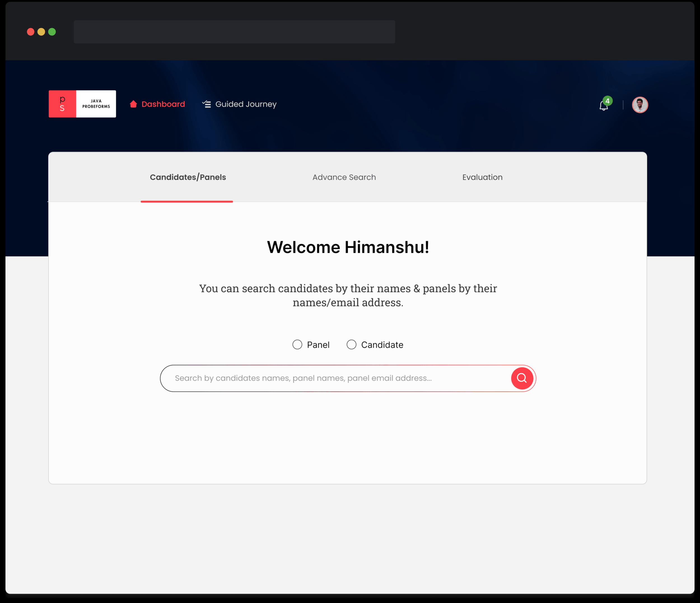Click the green window maximize dot
The image size is (700, 603).
pyautogui.click(x=52, y=32)
